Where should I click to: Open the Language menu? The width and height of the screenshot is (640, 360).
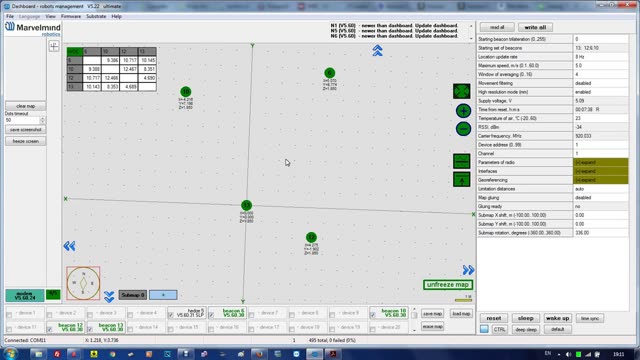coord(29,16)
